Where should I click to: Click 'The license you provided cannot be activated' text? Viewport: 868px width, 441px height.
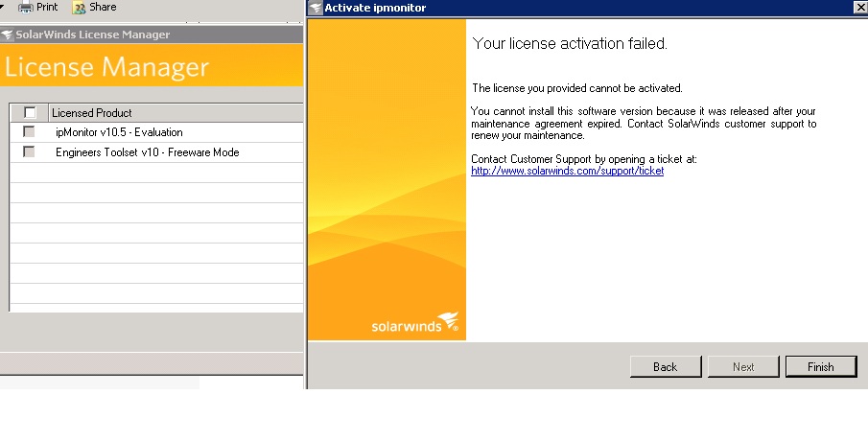click(x=577, y=88)
